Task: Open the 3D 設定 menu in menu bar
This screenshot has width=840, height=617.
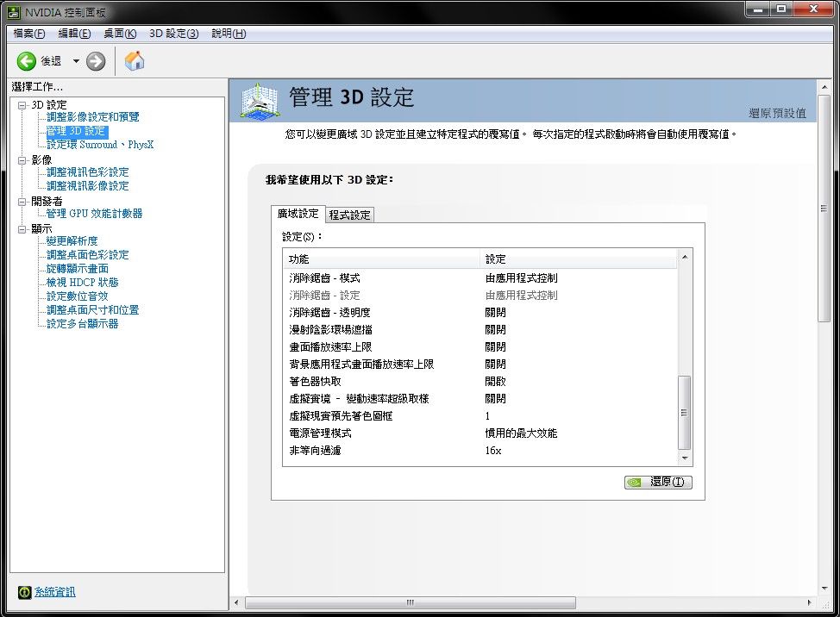Action: coord(173,34)
